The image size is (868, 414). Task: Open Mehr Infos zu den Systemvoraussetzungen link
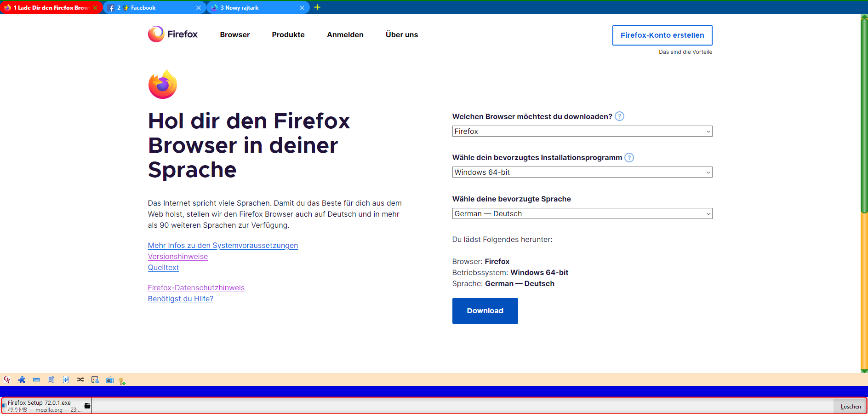(223, 246)
